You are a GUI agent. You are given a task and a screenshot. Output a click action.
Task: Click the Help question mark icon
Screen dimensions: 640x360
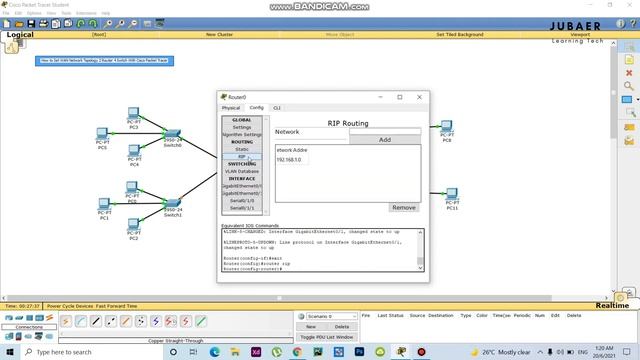633,24
